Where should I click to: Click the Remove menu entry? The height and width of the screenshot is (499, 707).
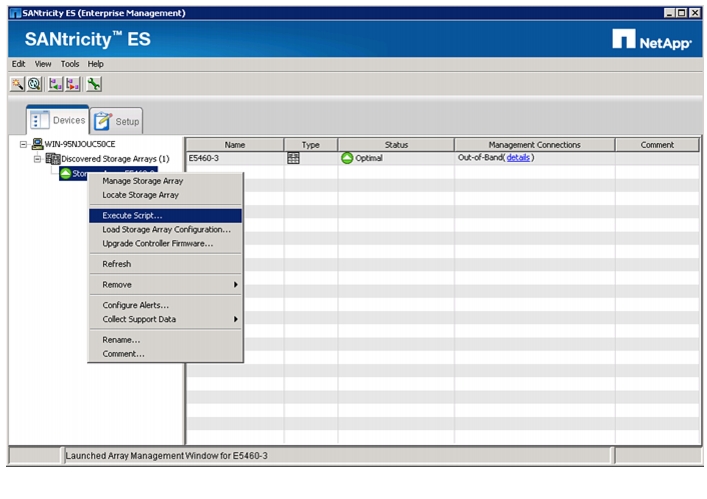[165, 284]
